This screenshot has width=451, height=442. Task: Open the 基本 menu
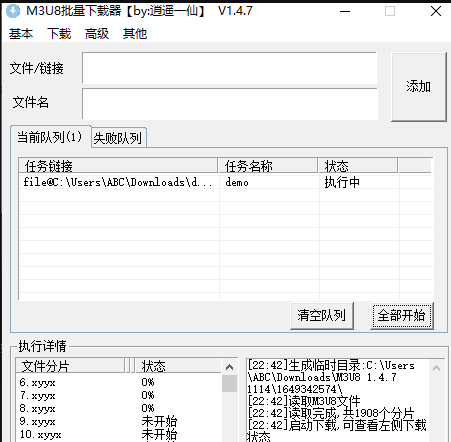pyautogui.click(x=21, y=34)
